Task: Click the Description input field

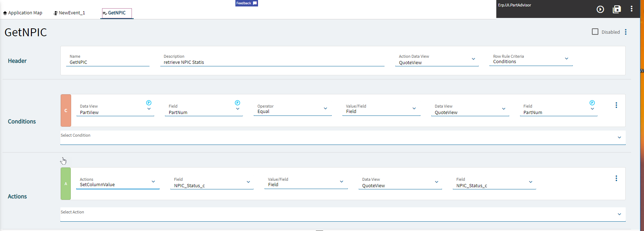Action: (x=272, y=62)
